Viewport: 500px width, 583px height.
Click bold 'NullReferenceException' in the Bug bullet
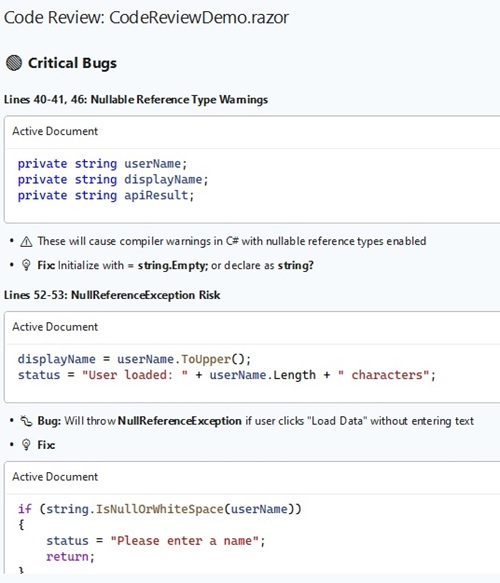180,421
